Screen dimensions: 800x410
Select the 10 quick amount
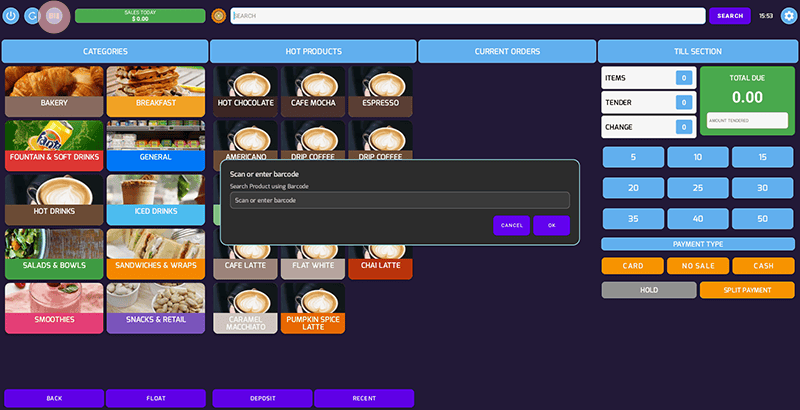pos(698,157)
